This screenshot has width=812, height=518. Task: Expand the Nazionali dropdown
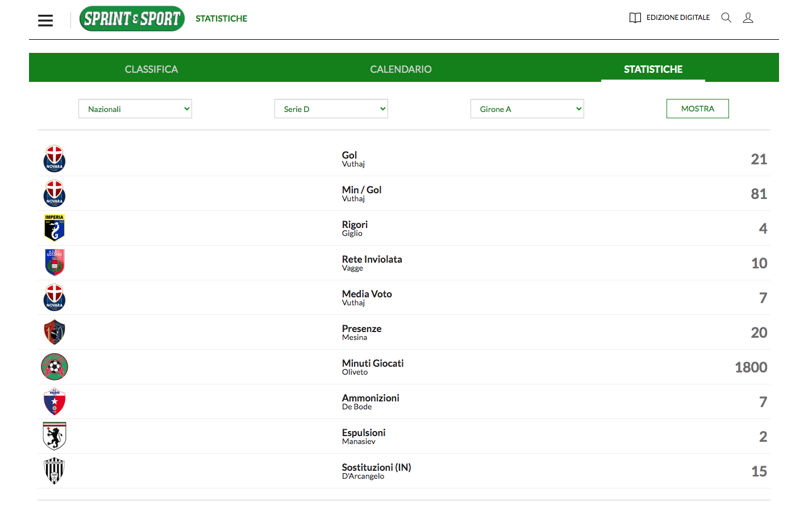click(x=135, y=109)
